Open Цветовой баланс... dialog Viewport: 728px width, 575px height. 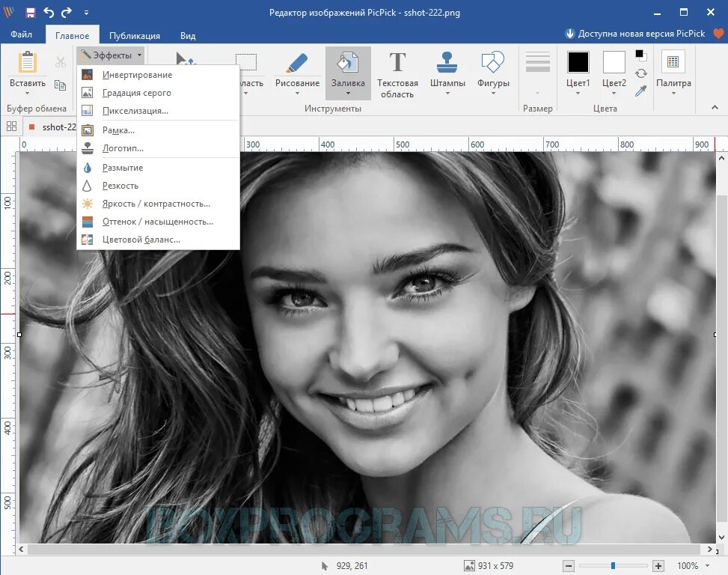(x=159, y=240)
